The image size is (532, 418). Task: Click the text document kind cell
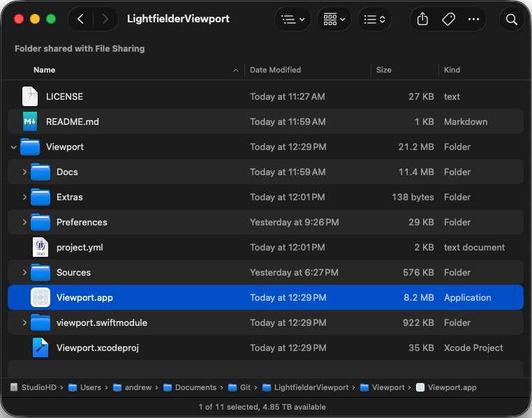point(474,248)
